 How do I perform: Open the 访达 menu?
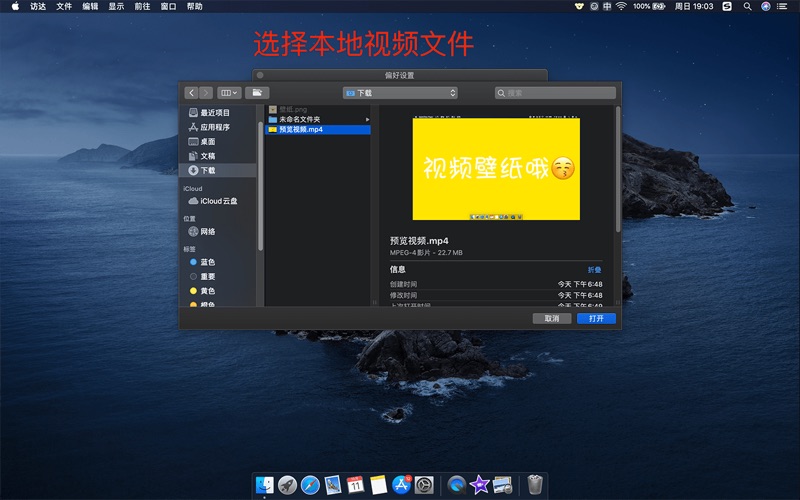pos(38,6)
